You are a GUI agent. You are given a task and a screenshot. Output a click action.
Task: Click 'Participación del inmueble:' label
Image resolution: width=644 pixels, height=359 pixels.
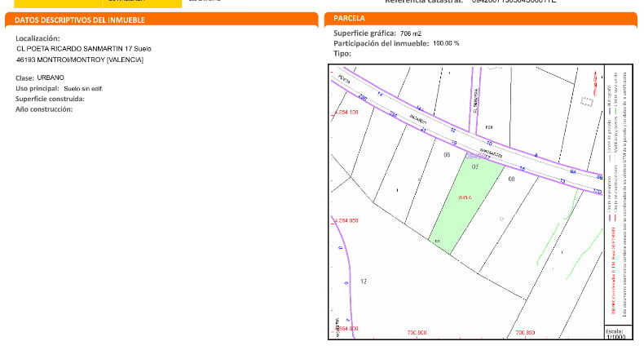(382, 43)
